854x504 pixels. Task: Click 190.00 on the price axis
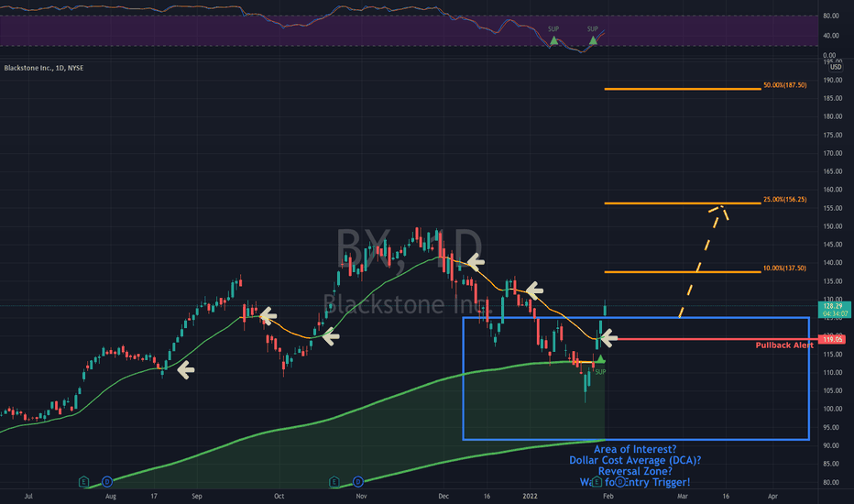point(833,80)
